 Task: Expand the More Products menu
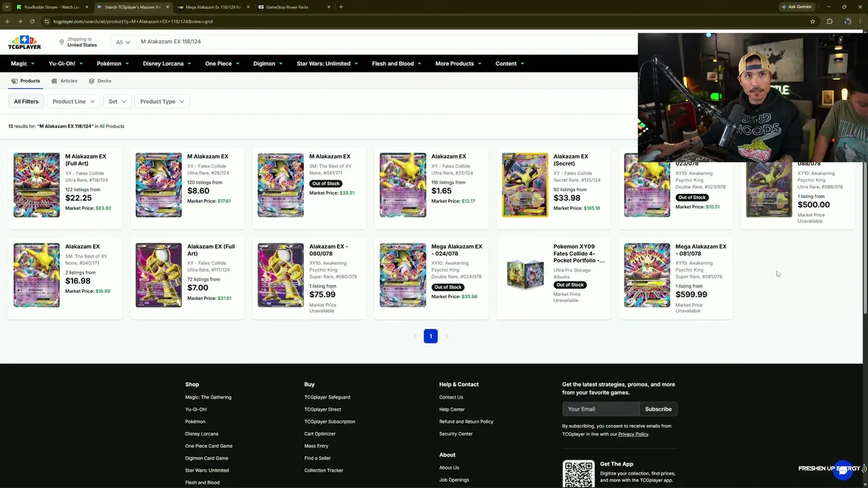(x=458, y=64)
